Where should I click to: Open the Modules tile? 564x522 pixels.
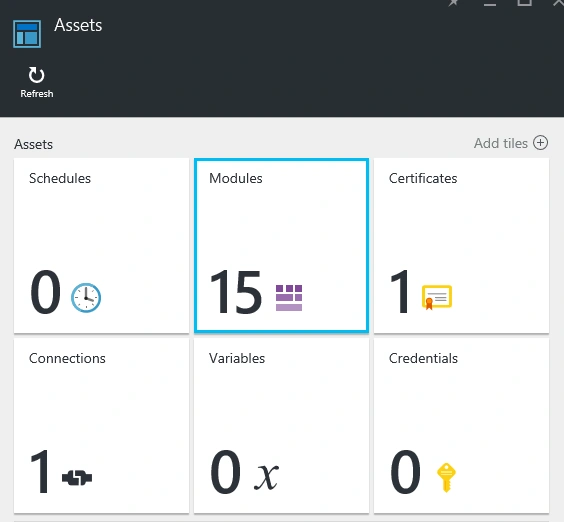[x=281, y=246]
